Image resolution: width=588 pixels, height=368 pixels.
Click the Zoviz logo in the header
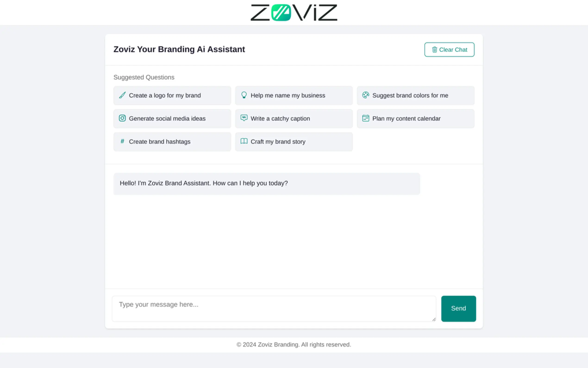click(294, 13)
